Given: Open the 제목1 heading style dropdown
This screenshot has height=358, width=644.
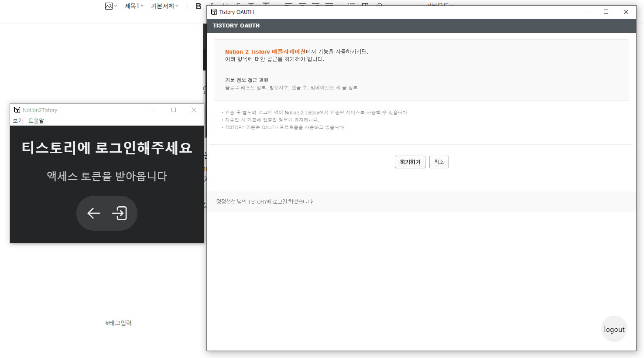Looking at the screenshot, I should pyautogui.click(x=134, y=6).
